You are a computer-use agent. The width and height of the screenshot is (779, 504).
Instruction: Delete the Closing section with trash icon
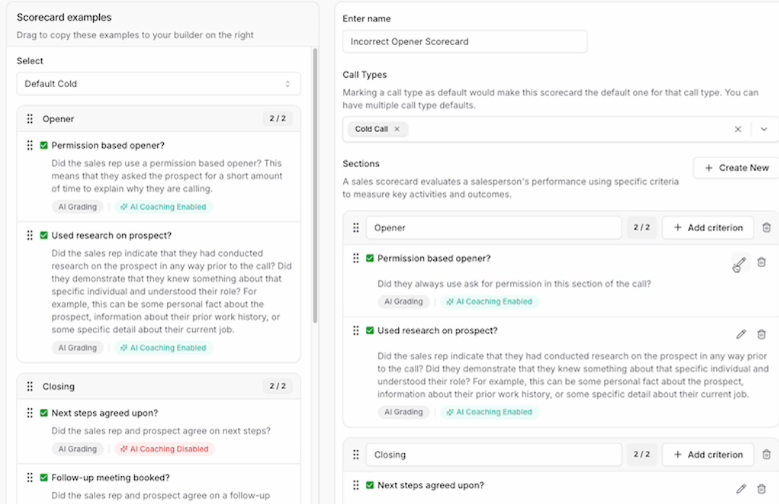766,454
